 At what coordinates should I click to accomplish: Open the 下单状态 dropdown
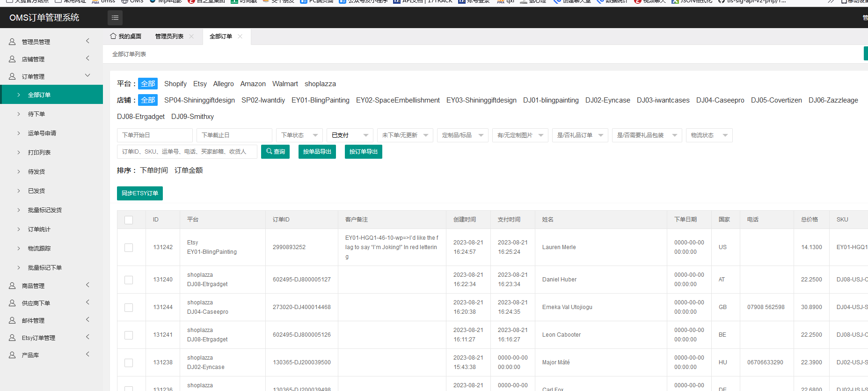(299, 135)
